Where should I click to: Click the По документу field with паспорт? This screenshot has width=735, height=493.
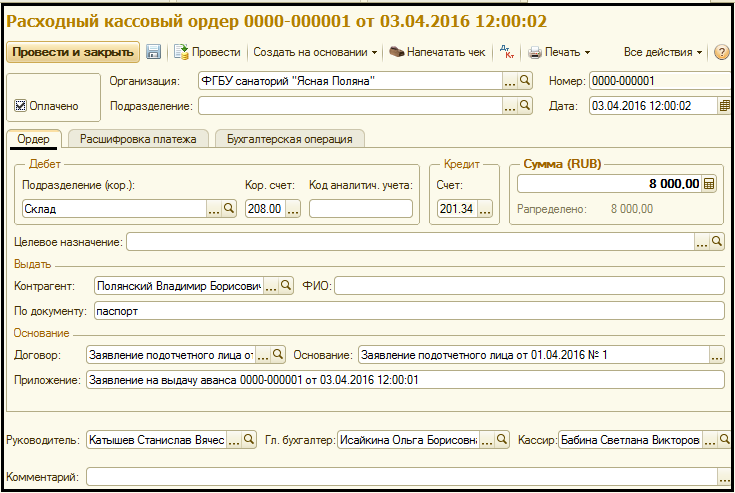409,311
